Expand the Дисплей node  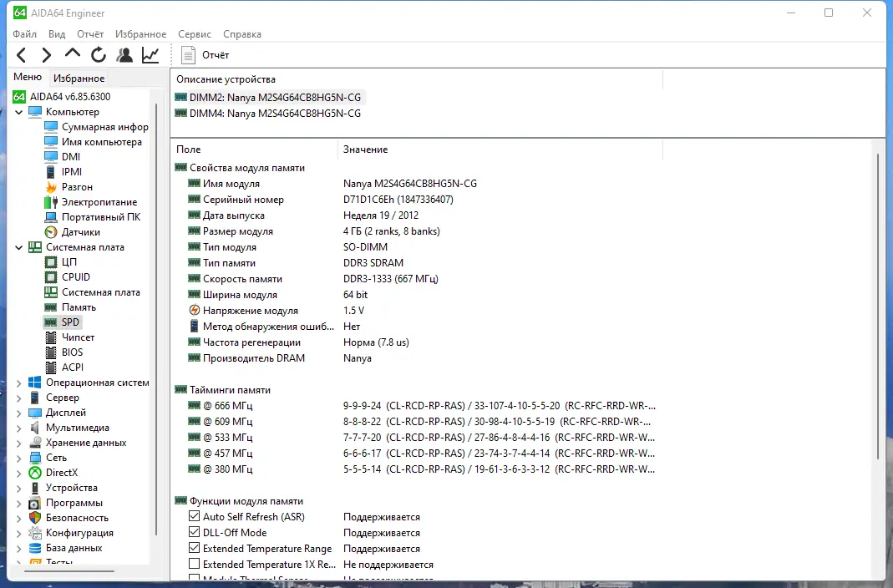[18, 413]
